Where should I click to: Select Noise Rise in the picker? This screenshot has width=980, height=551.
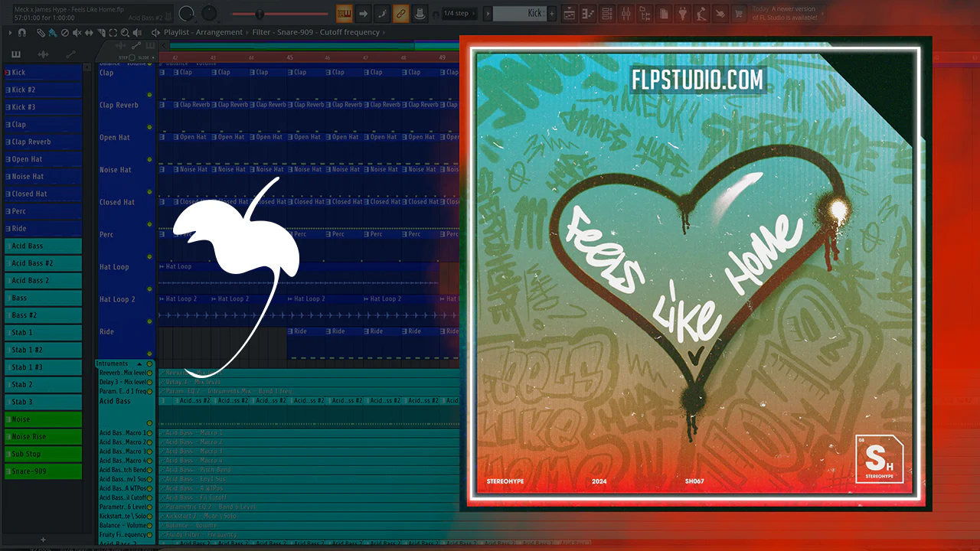(x=43, y=436)
